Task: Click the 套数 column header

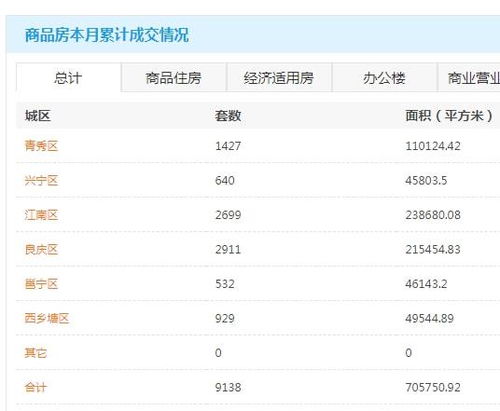Action: pos(228,116)
